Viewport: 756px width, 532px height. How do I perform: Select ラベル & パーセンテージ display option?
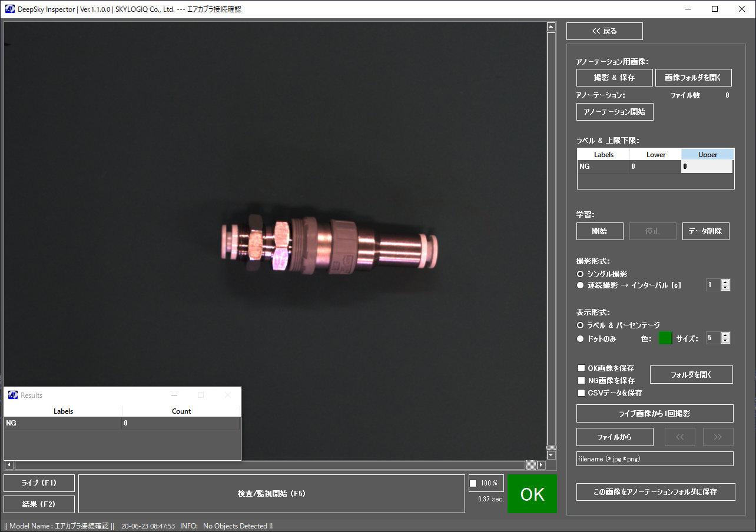(x=581, y=325)
